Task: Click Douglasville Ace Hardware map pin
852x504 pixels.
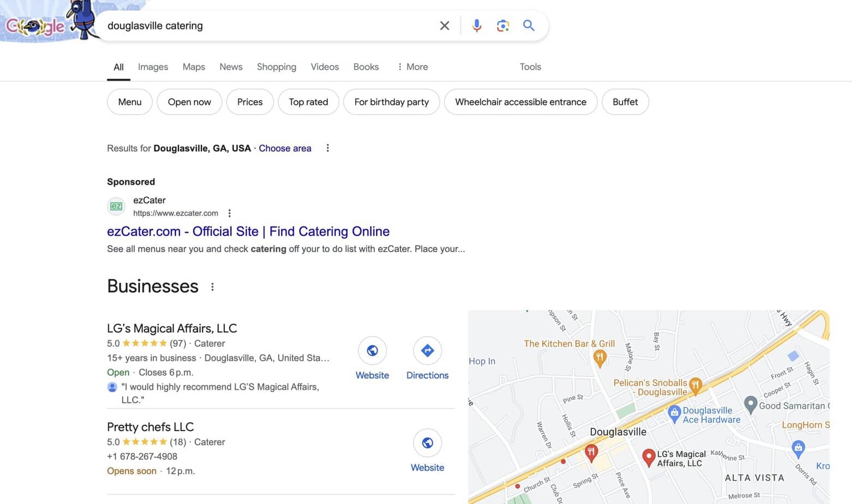Action: click(674, 414)
